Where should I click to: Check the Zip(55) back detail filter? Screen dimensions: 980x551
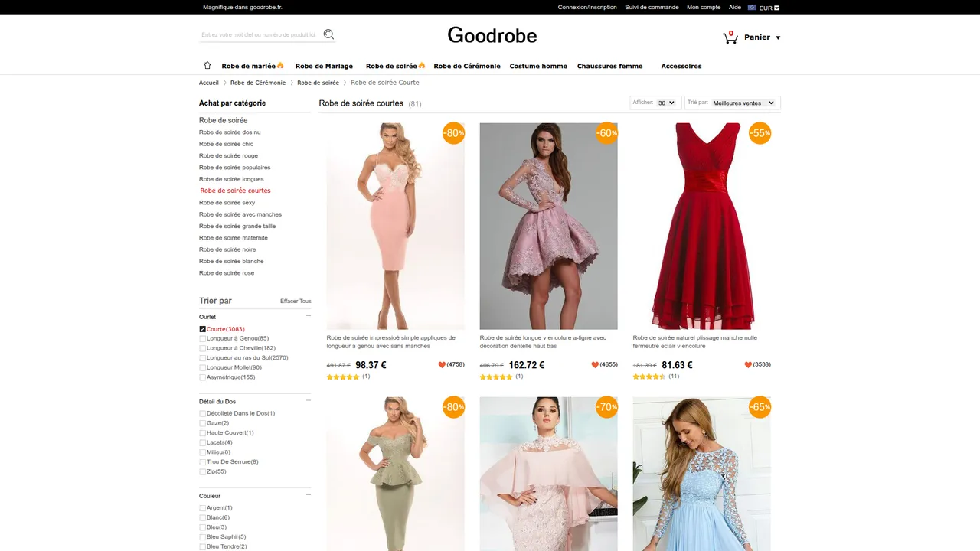pos(203,471)
